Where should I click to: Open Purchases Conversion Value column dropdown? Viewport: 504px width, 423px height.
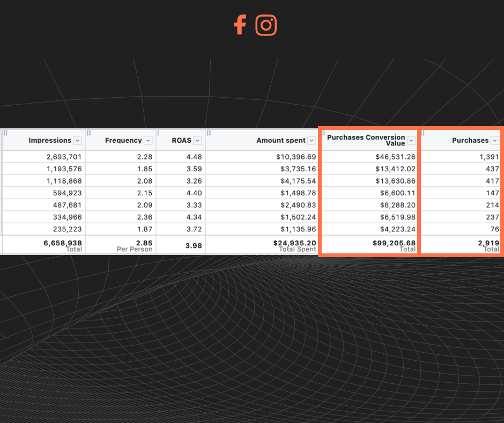(411, 140)
